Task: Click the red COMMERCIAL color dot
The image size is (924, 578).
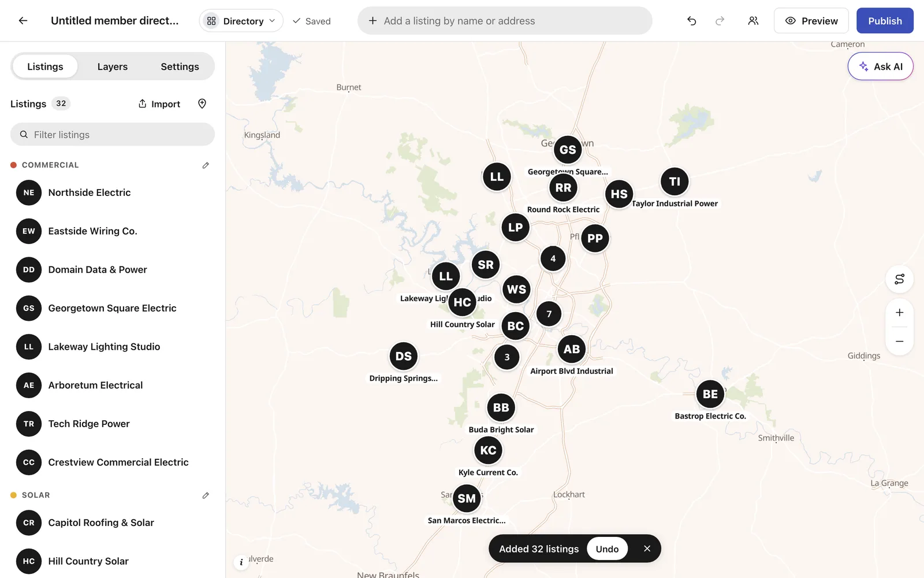Action: [x=14, y=165]
